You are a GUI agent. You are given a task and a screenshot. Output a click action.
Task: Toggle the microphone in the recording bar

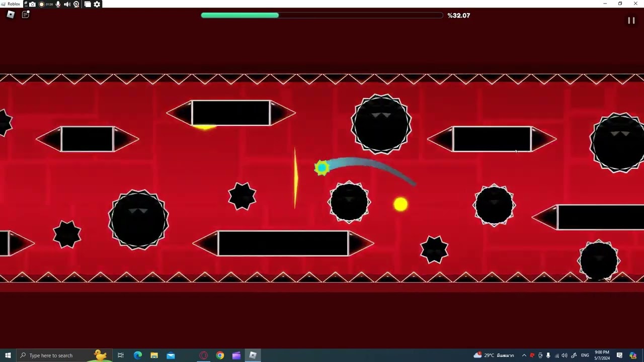coord(58,4)
